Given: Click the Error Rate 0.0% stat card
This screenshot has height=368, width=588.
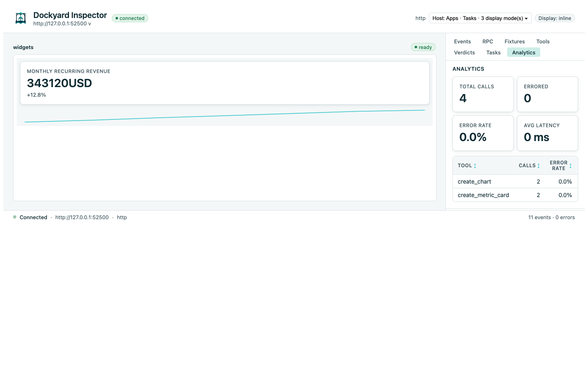Looking at the screenshot, I should [483, 133].
